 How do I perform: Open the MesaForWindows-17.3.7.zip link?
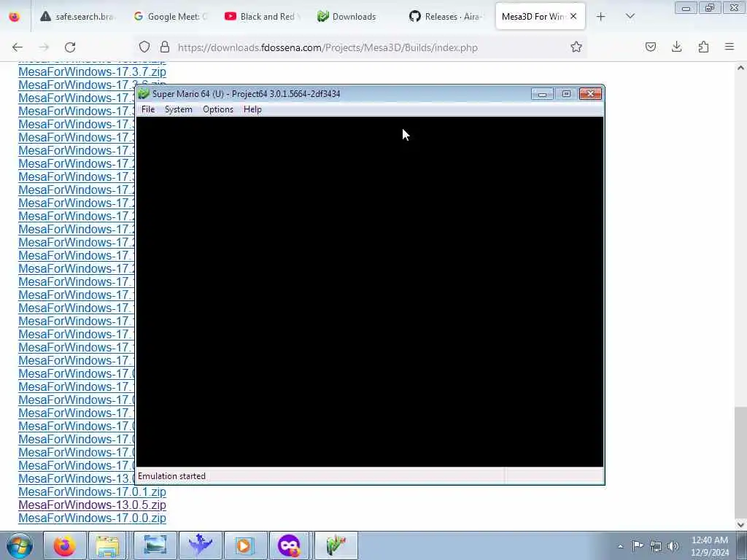coord(93,72)
